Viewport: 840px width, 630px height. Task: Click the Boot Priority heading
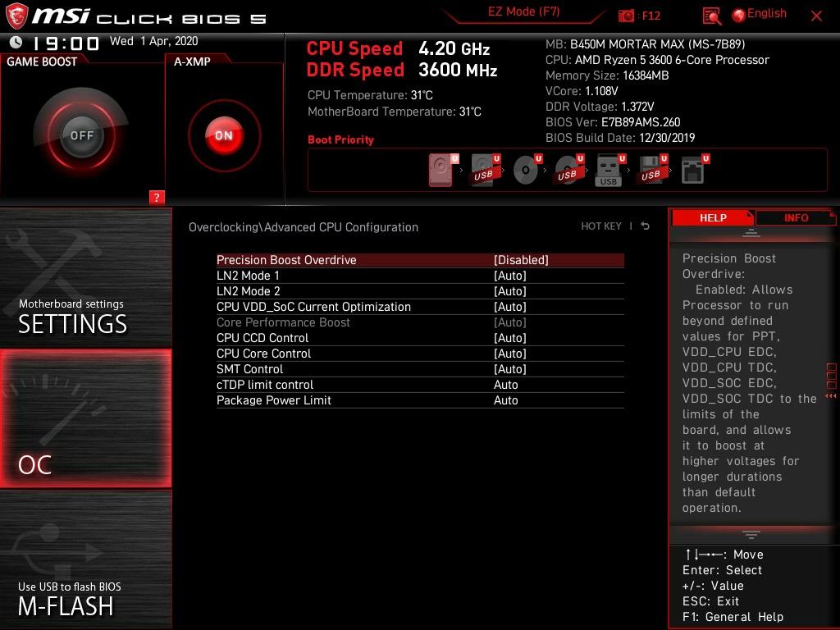coord(340,139)
